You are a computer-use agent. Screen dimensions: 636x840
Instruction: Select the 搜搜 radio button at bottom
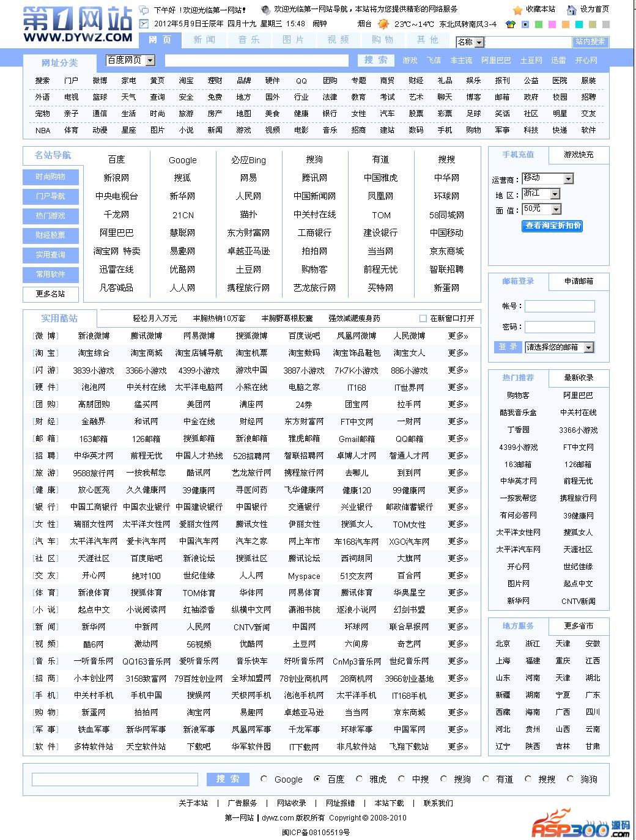528,779
